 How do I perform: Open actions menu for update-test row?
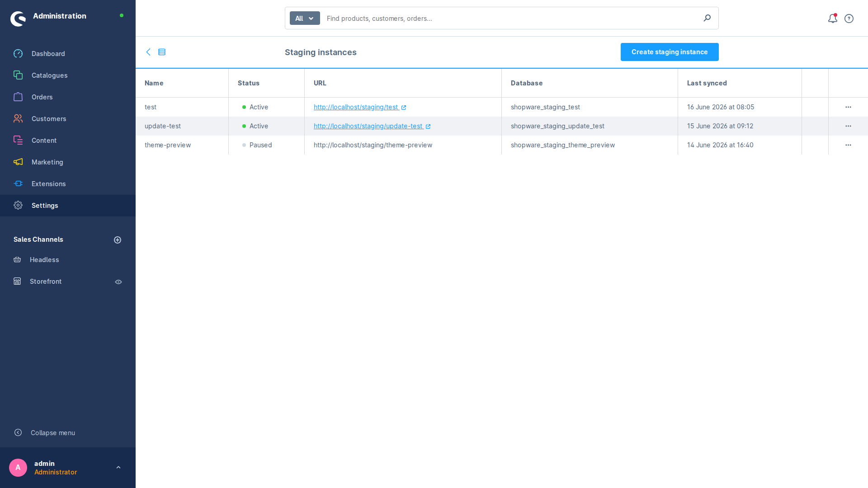pyautogui.click(x=848, y=126)
